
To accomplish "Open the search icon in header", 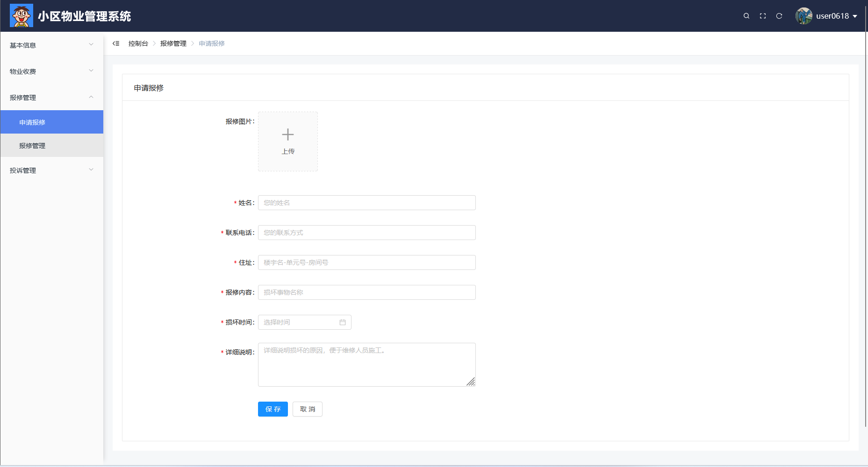I will click(746, 16).
